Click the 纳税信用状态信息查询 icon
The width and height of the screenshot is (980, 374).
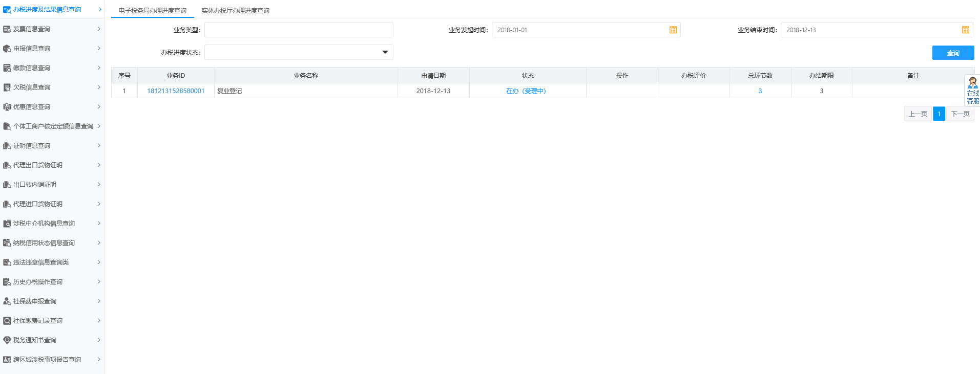[x=7, y=243]
